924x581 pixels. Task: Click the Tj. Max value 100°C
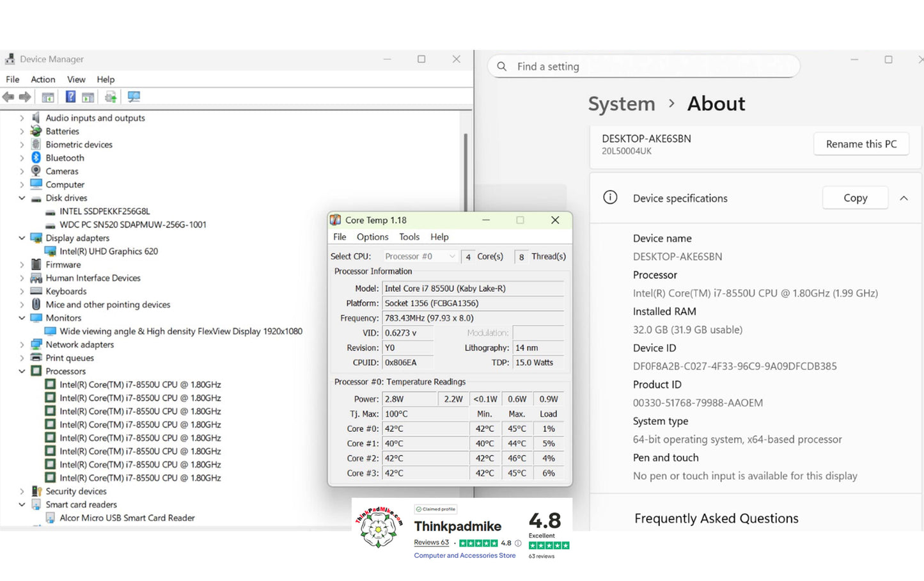425,414
